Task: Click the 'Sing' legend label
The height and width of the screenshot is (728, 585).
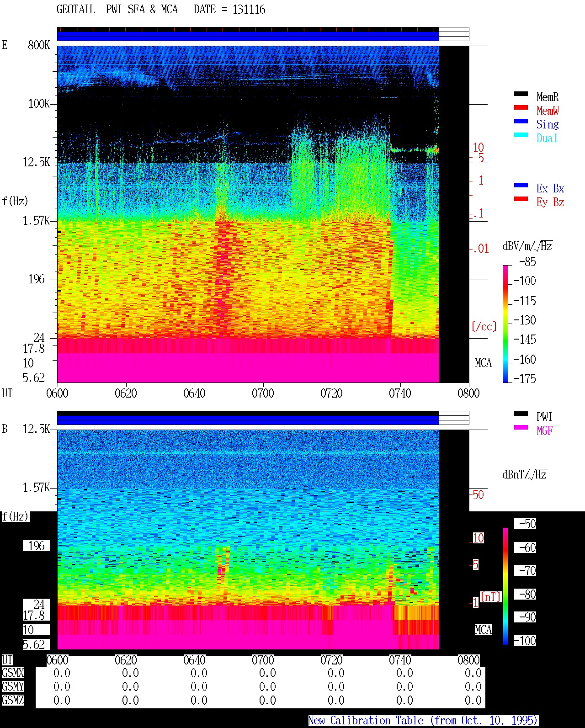Action: [x=548, y=124]
